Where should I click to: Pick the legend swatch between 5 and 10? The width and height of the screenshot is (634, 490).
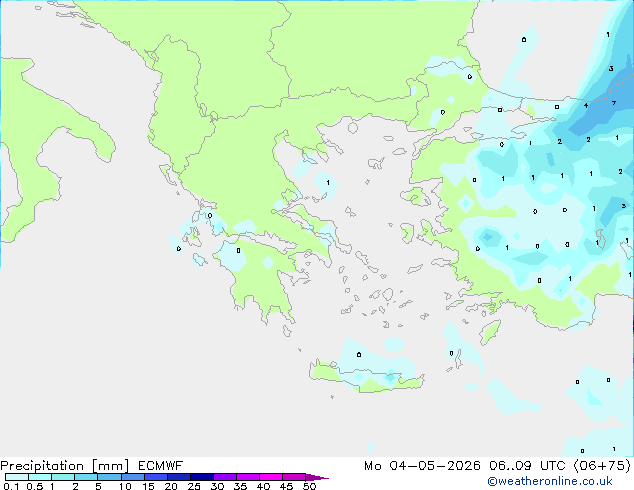pyautogui.click(x=109, y=477)
